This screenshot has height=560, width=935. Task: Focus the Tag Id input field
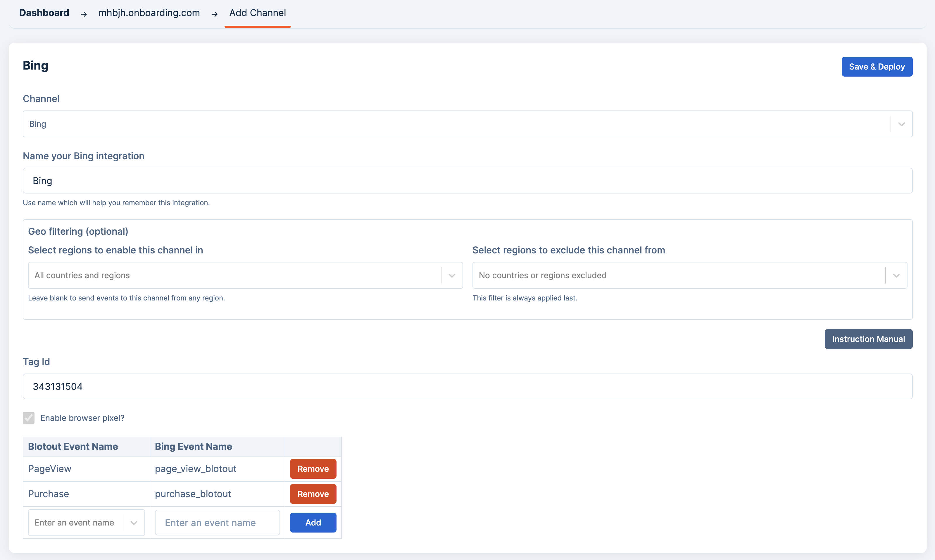tap(467, 386)
